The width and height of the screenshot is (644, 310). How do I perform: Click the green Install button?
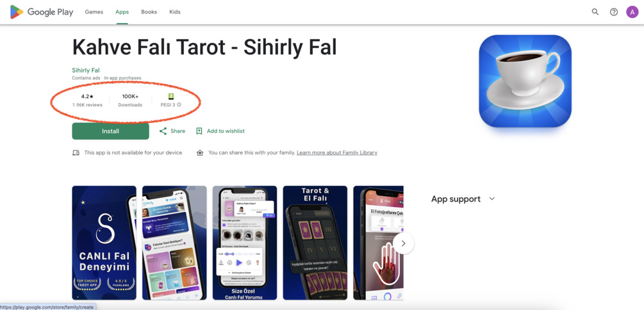click(110, 131)
